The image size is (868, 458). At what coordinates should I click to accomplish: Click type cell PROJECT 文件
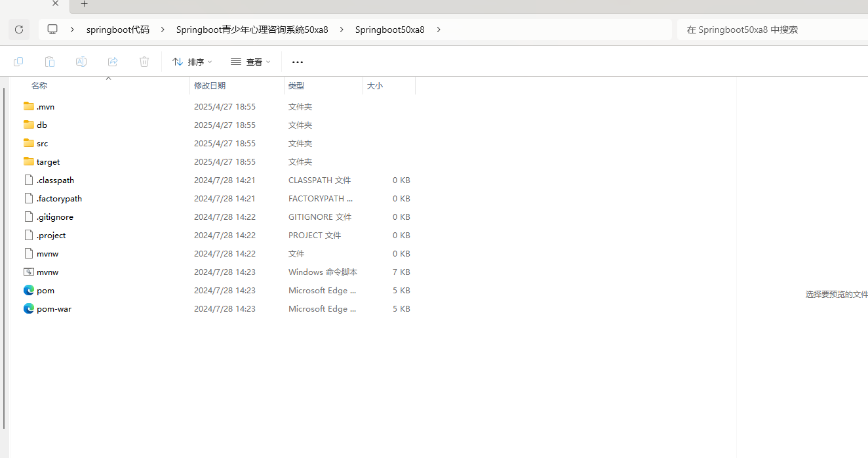[315, 236]
